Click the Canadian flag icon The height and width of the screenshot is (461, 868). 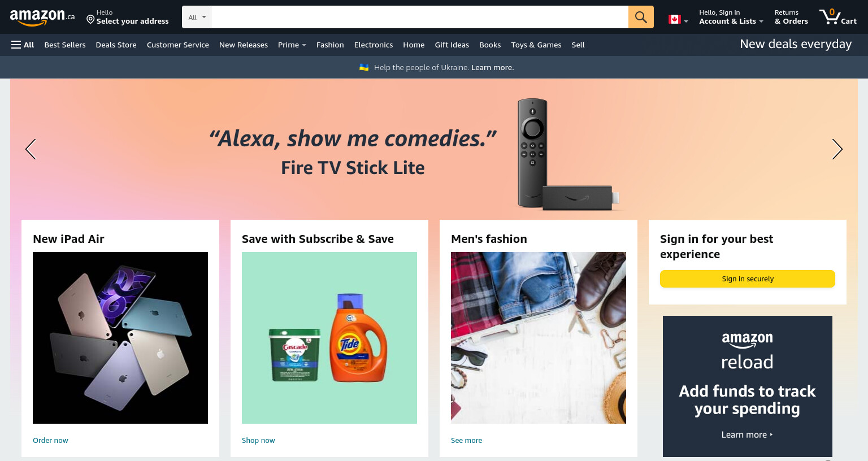coord(675,19)
